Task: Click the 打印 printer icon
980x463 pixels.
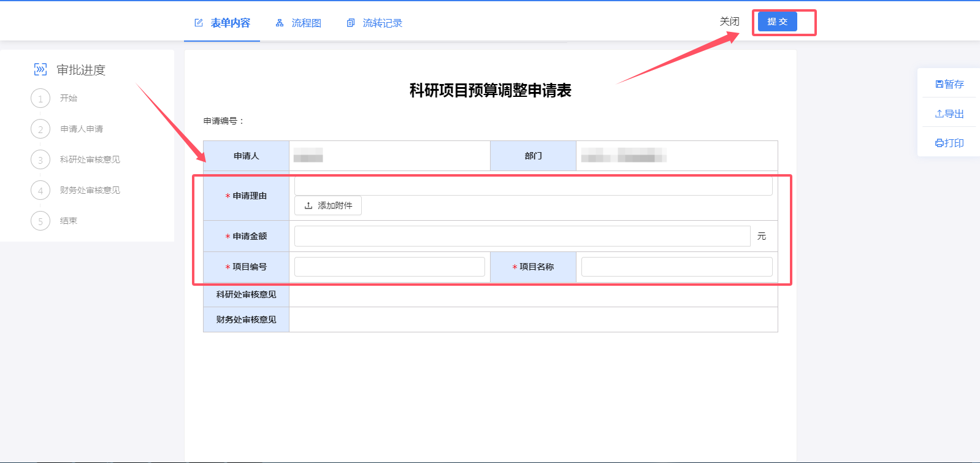Action: coord(939,143)
